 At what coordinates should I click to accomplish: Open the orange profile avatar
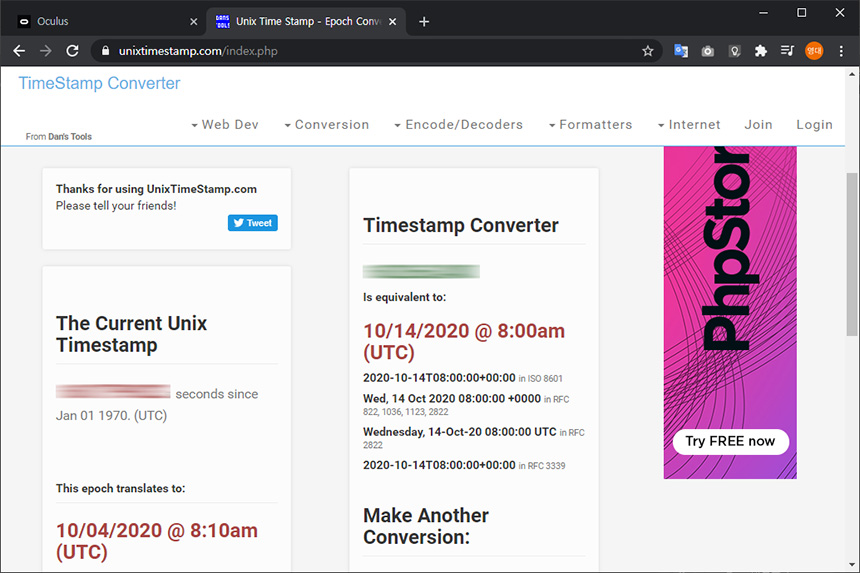pyautogui.click(x=814, y=51)
